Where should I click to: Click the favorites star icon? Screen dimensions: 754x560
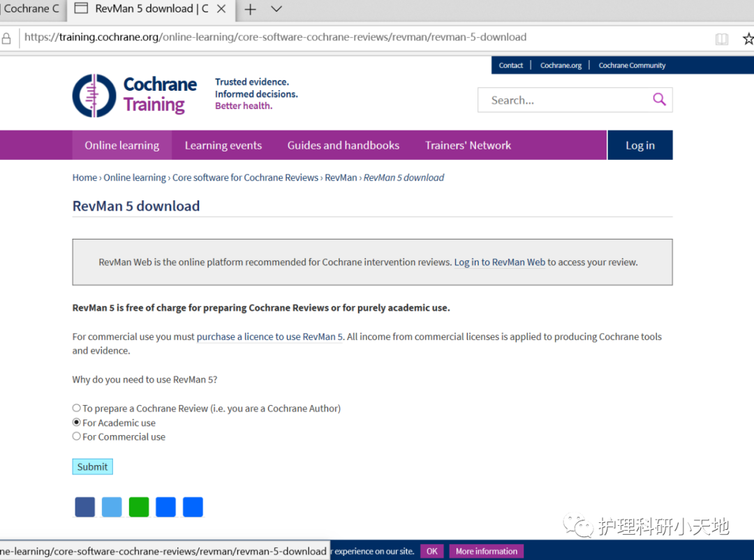[748, 38]
